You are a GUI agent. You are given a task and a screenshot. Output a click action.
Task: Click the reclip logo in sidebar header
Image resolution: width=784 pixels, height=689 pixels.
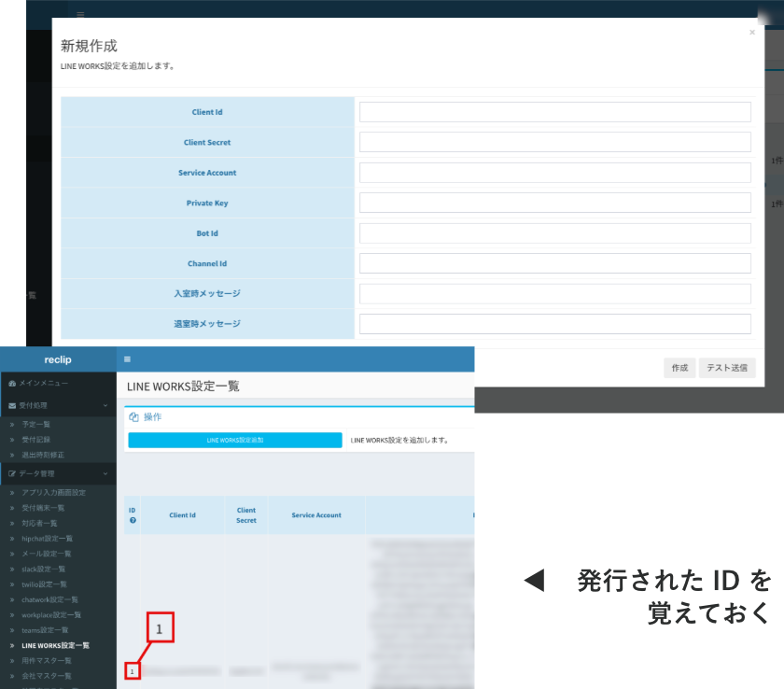(x=58, y=359)
